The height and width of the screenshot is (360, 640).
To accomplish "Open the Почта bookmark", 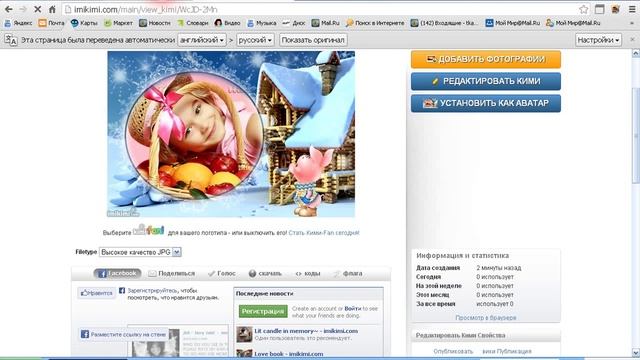I will coord(51,23).
